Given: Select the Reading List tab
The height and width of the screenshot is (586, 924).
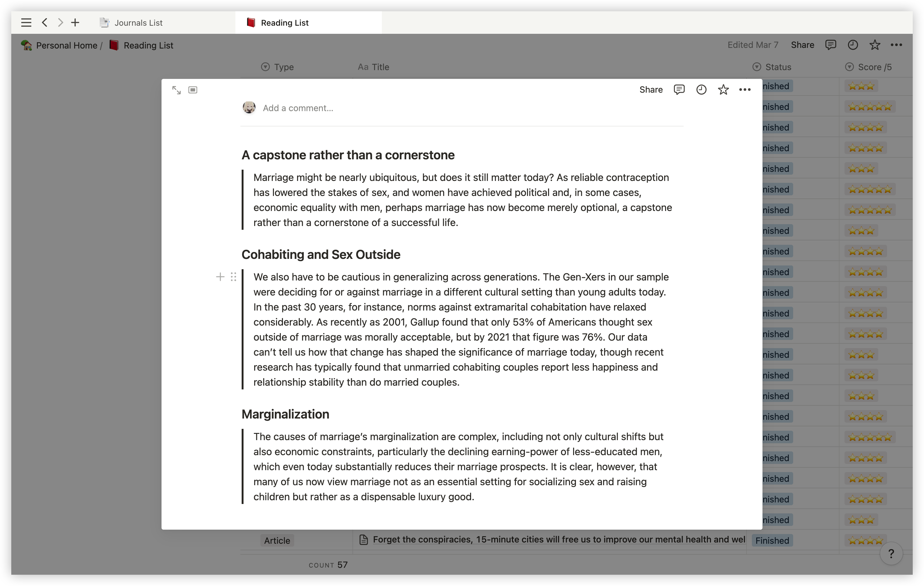Looking at the screenshot, I should [309, 23].
